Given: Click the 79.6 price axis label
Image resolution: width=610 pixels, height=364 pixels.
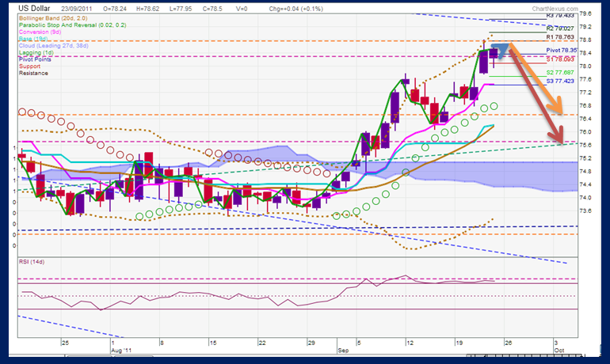Looking at the screenshot, I should pos(585,13).
